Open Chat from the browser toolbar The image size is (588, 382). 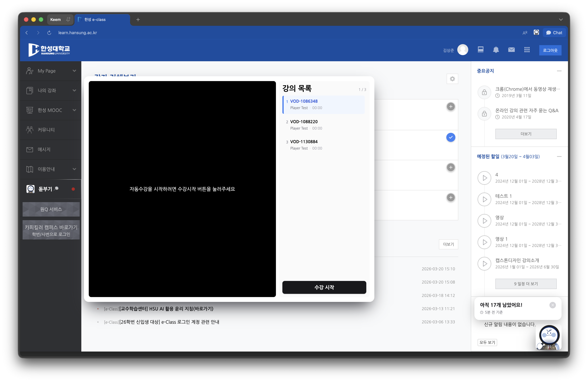(x=554, y=32)
